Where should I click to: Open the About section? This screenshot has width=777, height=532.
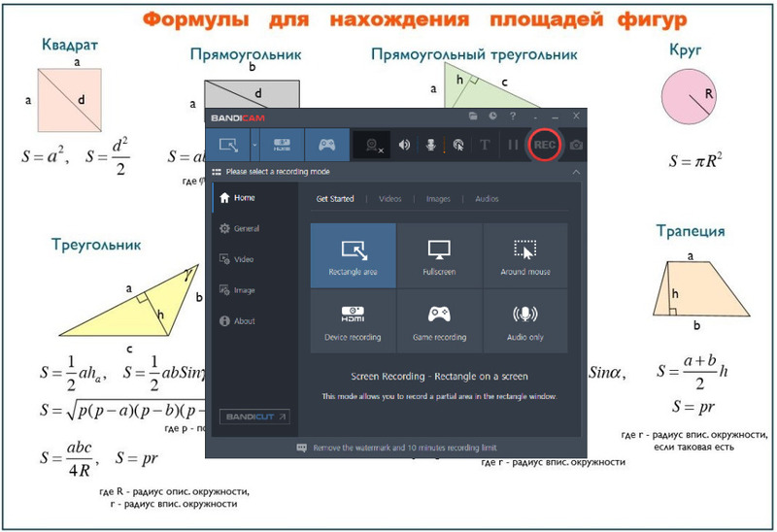click(255, 321)
